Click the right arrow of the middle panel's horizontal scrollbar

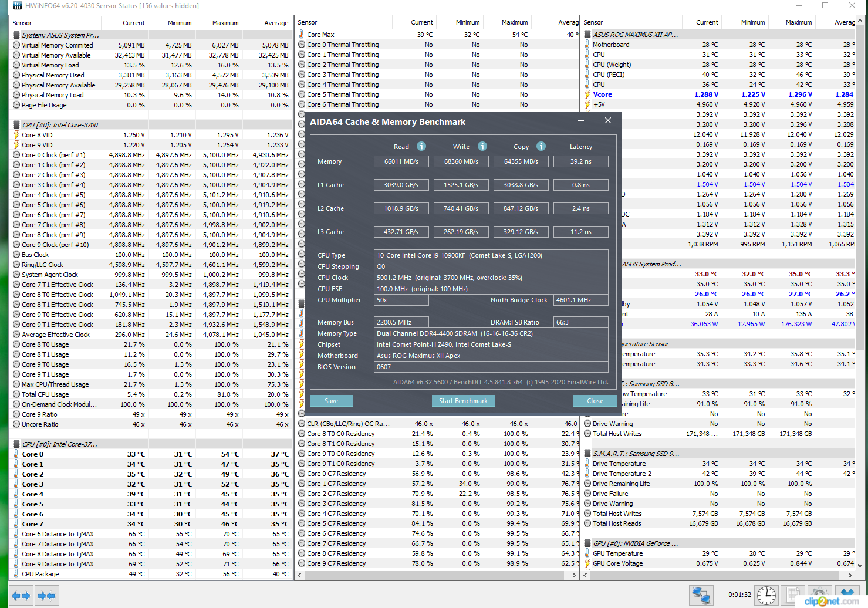(574, 575)
